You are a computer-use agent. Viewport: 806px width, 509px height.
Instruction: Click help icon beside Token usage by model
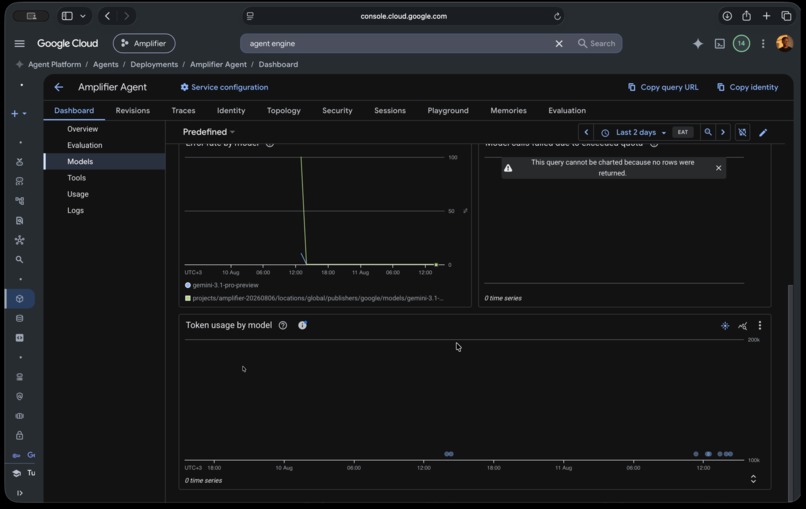(283, 325)
